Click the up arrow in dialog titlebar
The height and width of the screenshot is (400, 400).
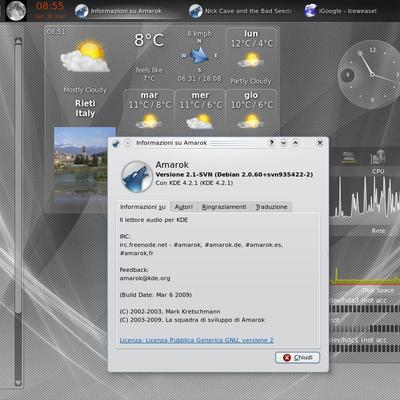[295, 143]
